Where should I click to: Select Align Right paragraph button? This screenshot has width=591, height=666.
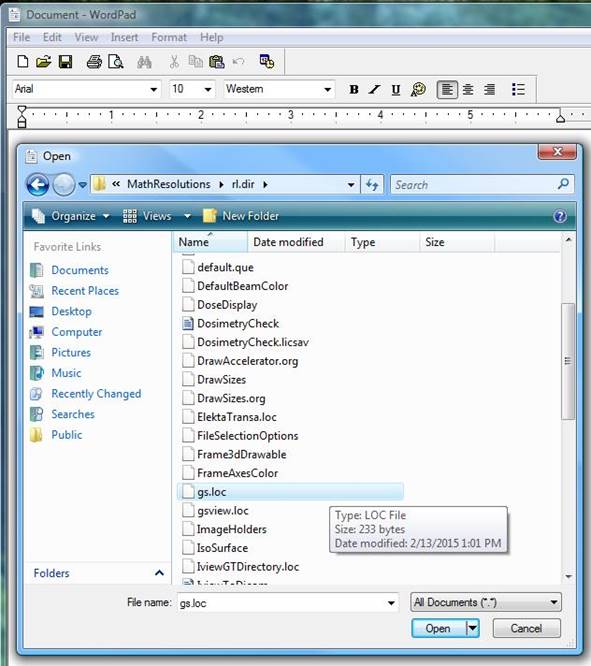tap(489, 90)
